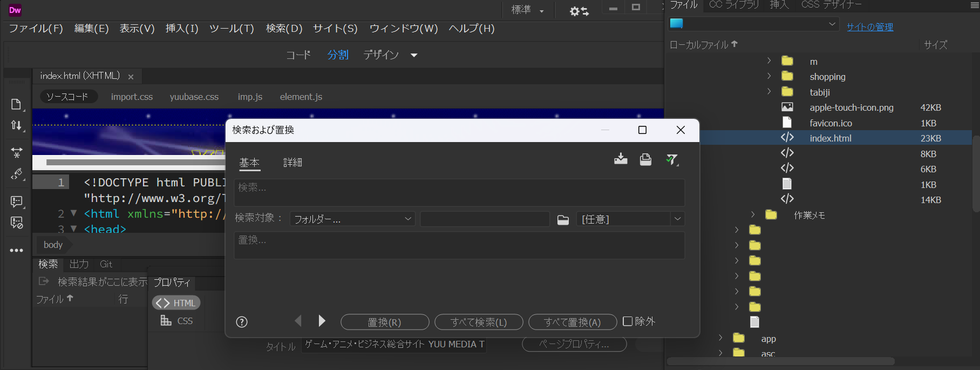Switch to the Git tab

click(106, 264)
